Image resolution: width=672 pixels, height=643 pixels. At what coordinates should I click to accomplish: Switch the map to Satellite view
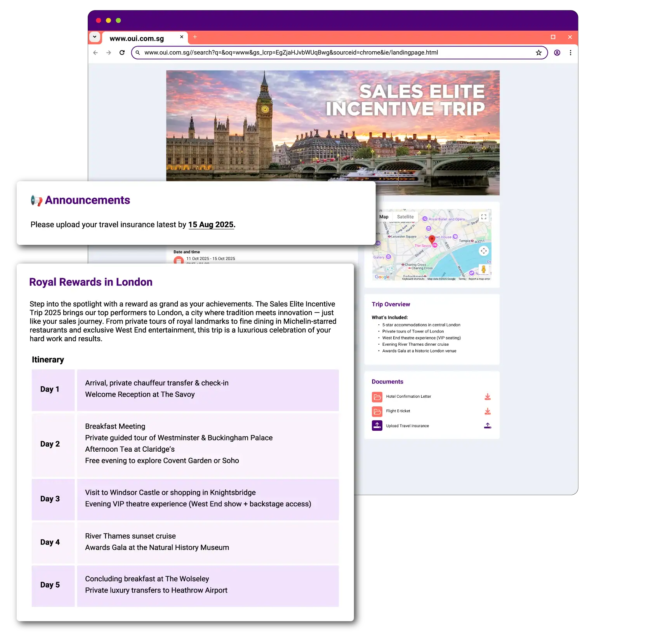(405, 217)
